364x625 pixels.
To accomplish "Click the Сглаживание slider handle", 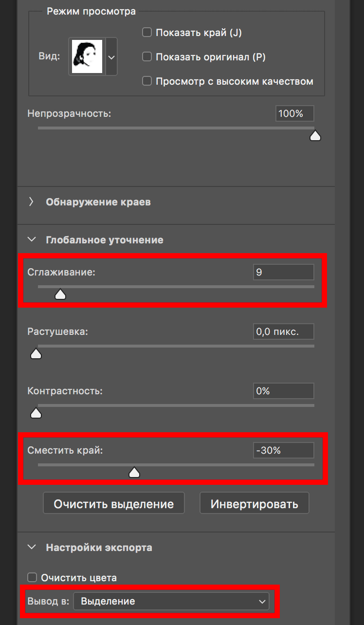I will pos(60,294).
